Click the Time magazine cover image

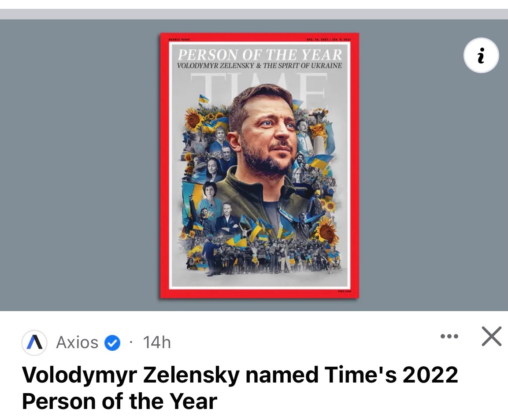(259, 165)
